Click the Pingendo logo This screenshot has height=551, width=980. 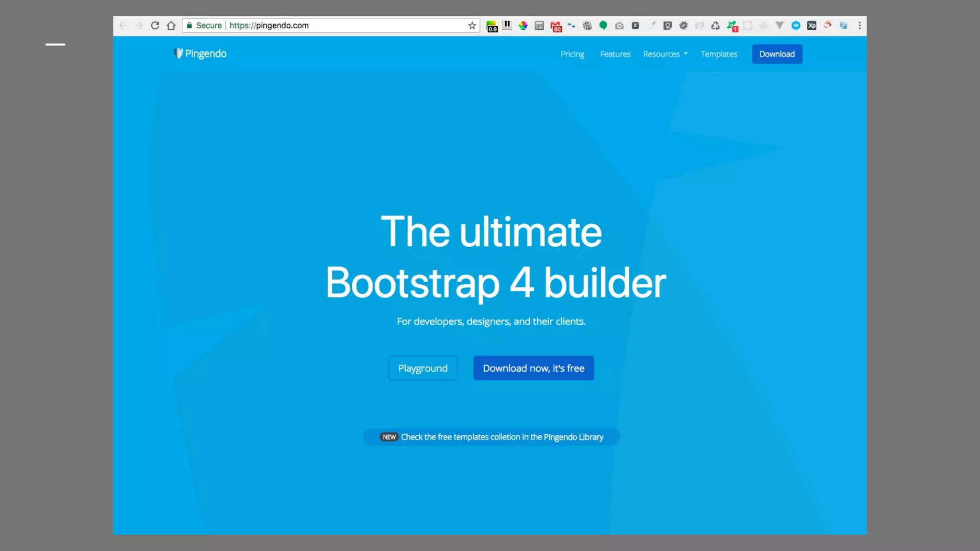tap(200, 54)
